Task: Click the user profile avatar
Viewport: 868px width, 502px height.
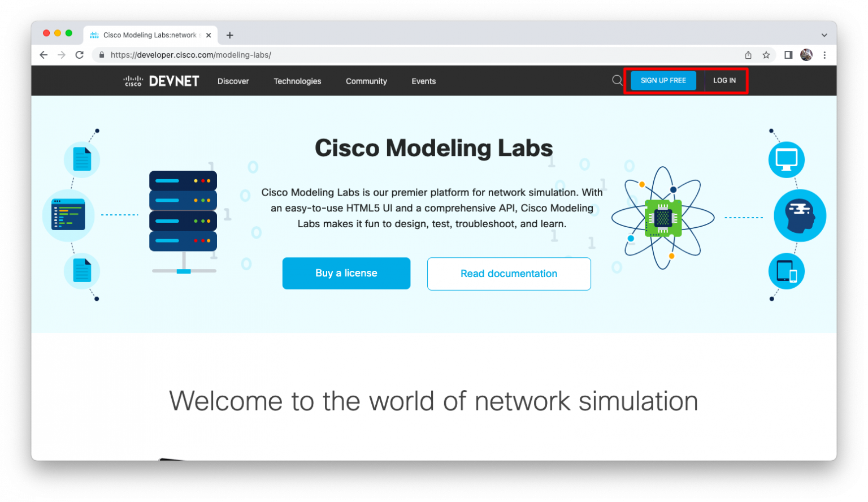Action: coord(806,55)
